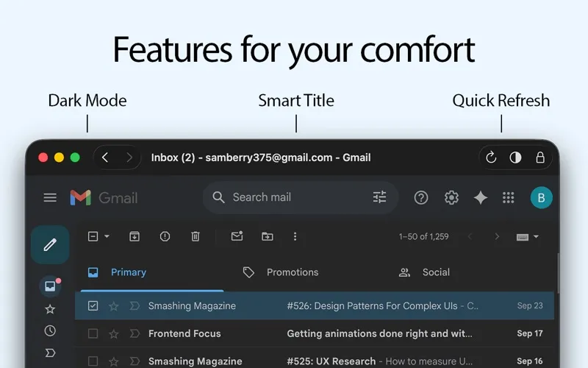Viewport: 588px width, 368px height.
Task: Click the input tools keyboard icon
Action: (x=523, y=237)
